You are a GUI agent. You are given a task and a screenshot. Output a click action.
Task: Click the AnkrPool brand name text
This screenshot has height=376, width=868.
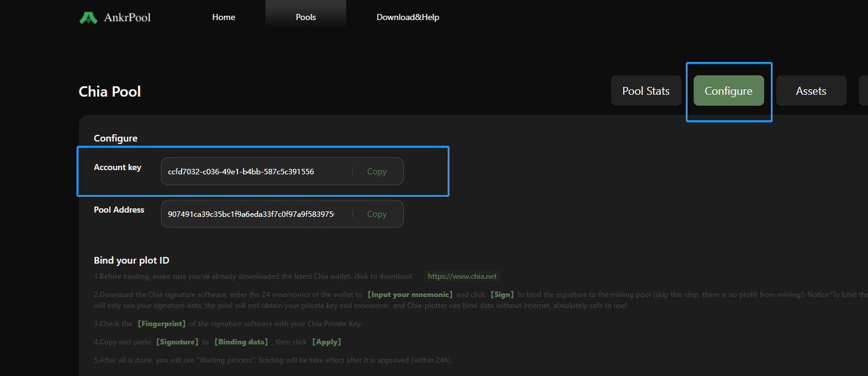point(126,18)
